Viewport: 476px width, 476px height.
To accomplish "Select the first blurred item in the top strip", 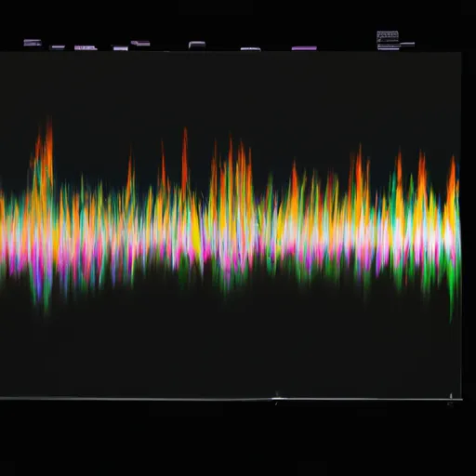I will [33, 43].
